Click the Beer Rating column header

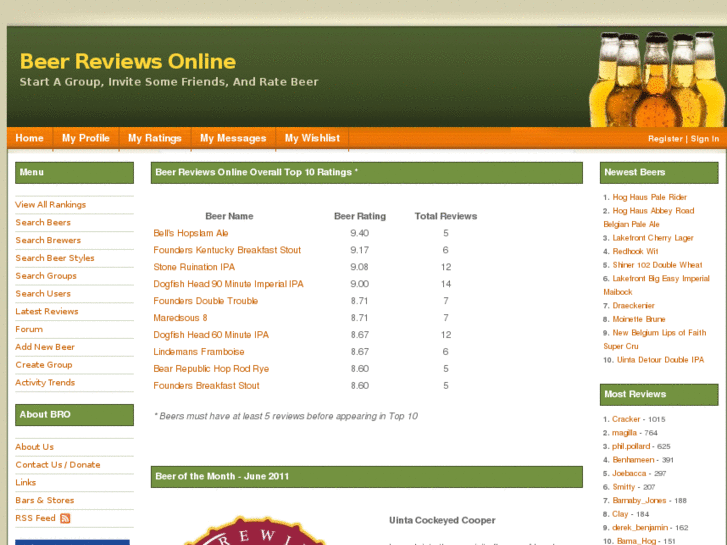(x=360, y=216)
